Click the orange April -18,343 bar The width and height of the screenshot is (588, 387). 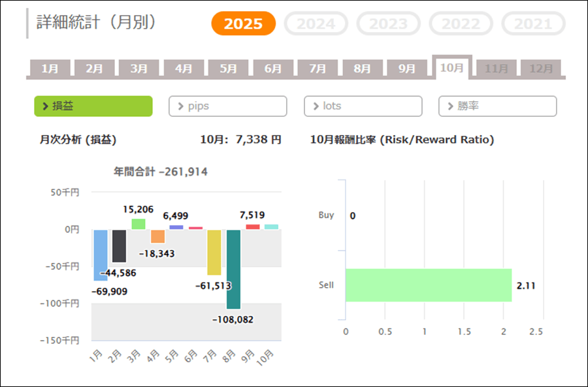click(x=157, y=236)
